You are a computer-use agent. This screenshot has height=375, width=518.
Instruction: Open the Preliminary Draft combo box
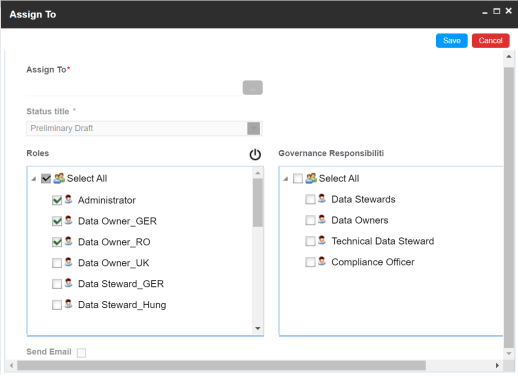[x=144, y=128]
